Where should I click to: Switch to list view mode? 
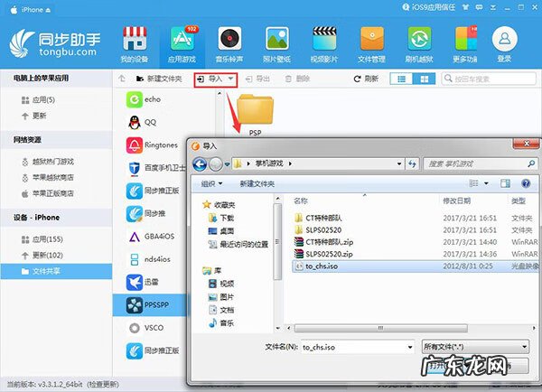click(x=401, y=79)
